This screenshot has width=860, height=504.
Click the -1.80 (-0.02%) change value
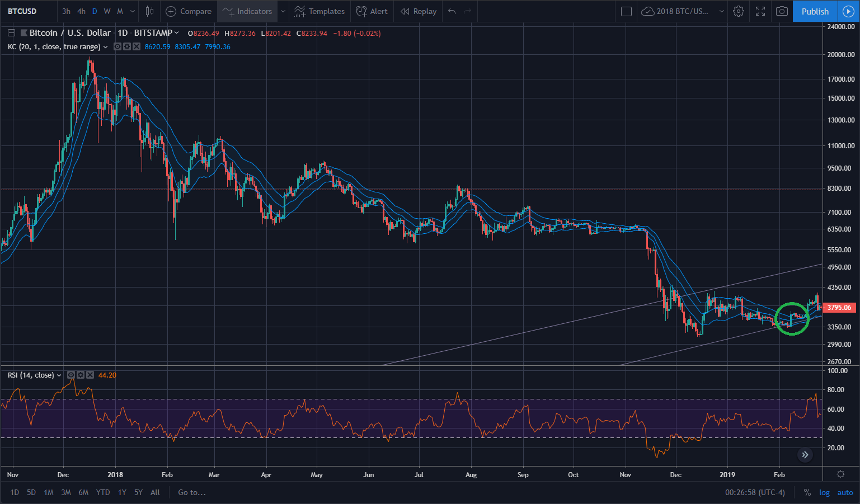click(x=357, y=34)
